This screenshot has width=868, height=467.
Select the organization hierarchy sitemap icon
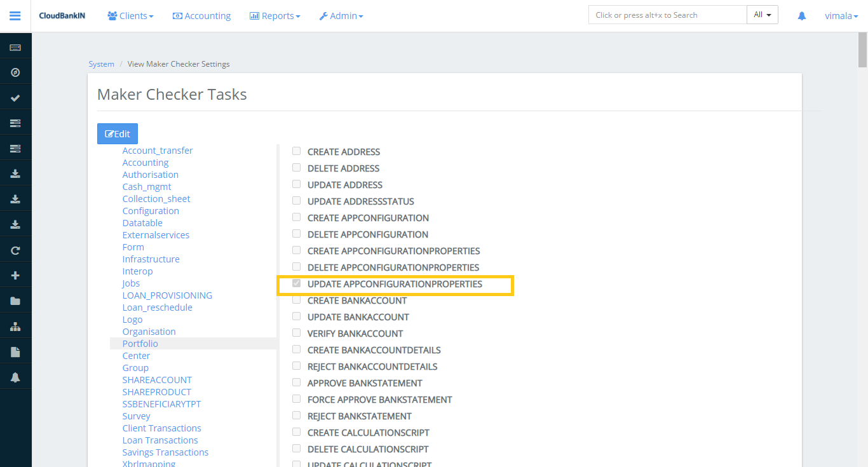pyautogui.click(x=15, y=325)
